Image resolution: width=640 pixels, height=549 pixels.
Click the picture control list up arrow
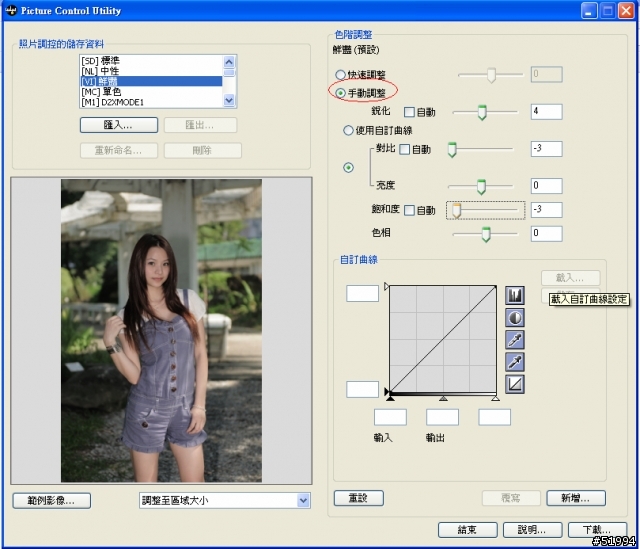229,62
